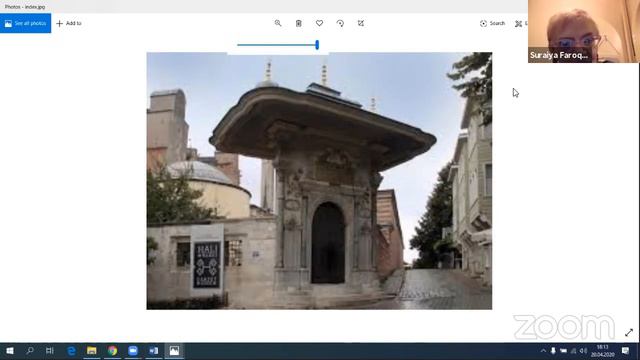
Task: Open volume control tray icon
Action: [584, 351]
